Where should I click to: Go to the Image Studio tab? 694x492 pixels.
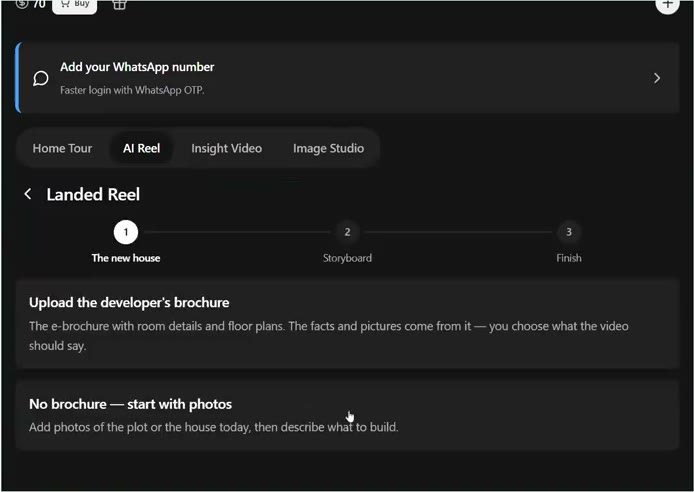pyautogui.click(x=328, y=148)
